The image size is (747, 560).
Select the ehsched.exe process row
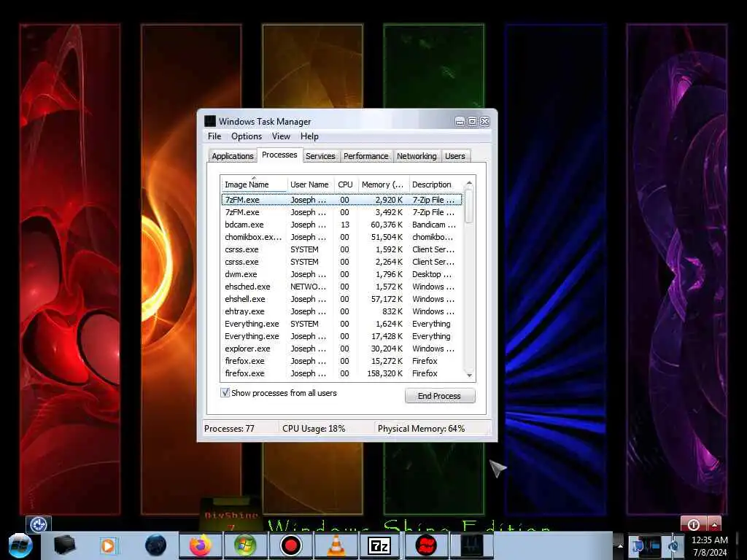pyautogui.click(x=342, y=287)
